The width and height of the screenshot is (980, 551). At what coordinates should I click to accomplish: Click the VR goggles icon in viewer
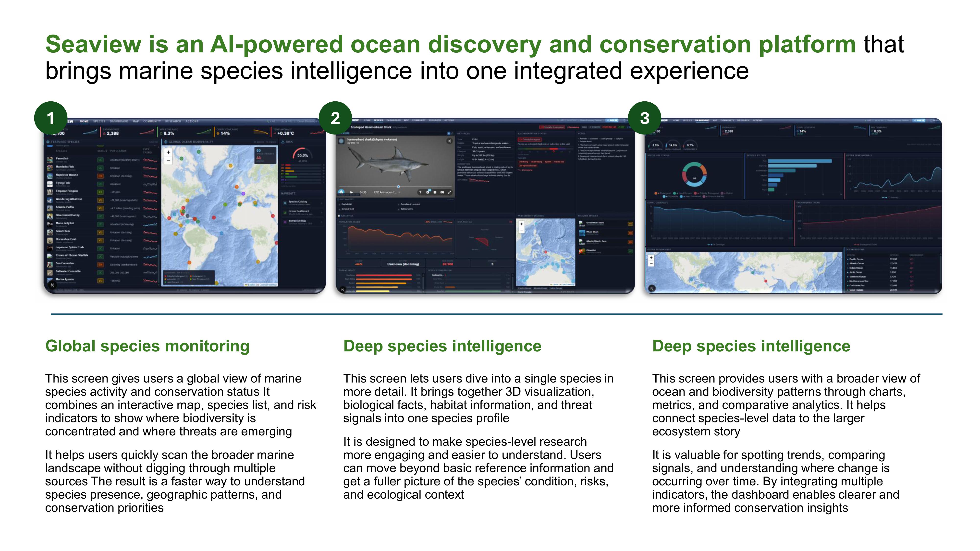coord(442,192)
